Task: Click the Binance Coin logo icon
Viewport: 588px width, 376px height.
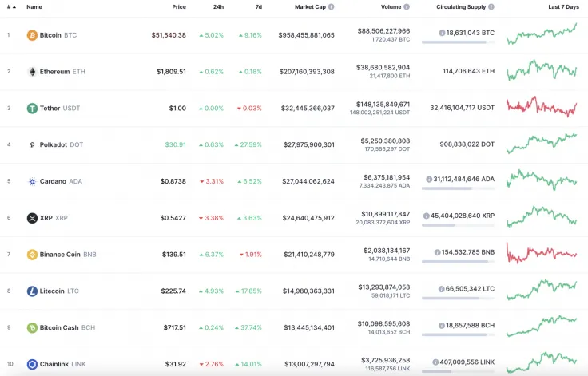Action: (x=32, y=255)
